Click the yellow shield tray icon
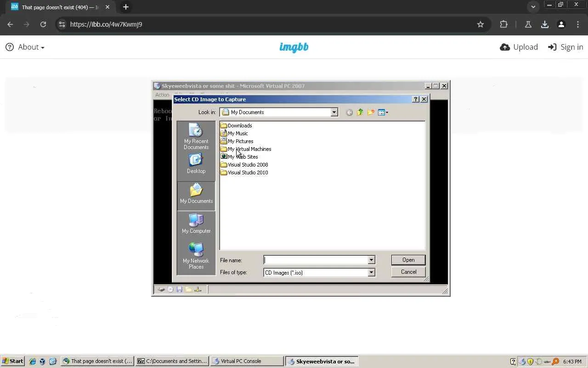 click(x=530, y=362)
